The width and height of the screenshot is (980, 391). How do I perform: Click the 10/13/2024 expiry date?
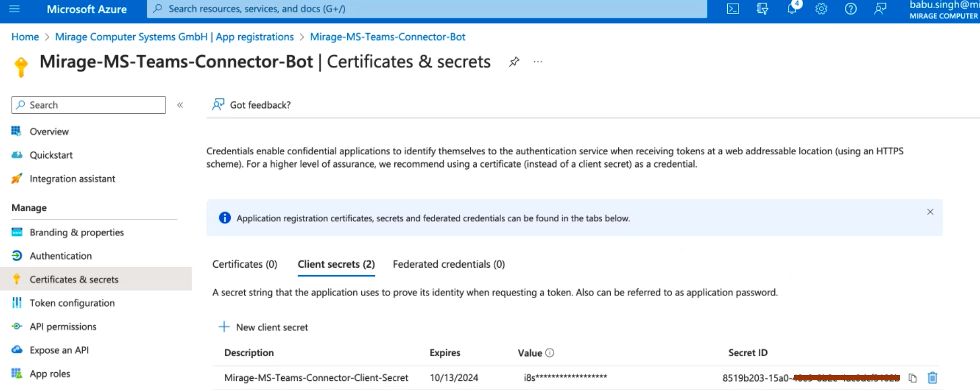[454, 378]
